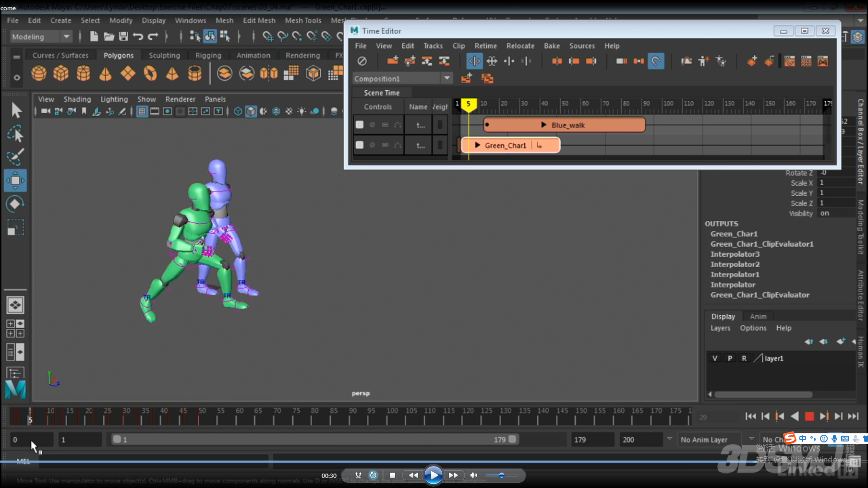Pick the Lasso select tool

[15, 134]
